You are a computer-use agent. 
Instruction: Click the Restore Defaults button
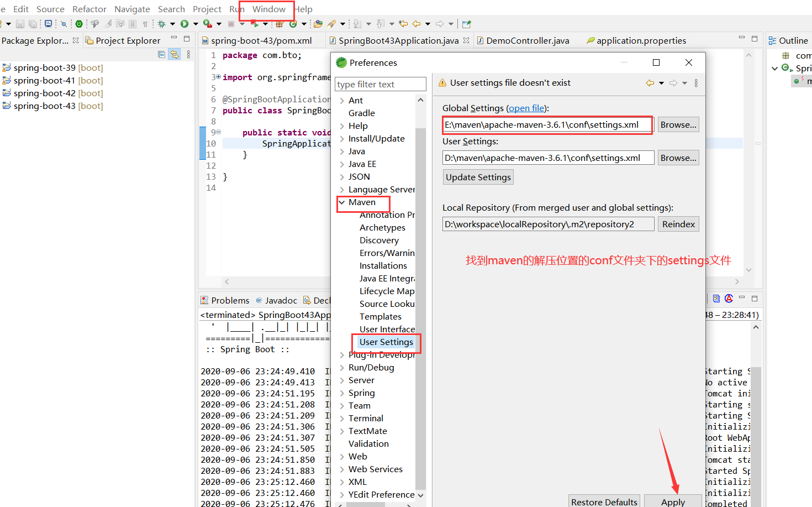click(604, 501)
